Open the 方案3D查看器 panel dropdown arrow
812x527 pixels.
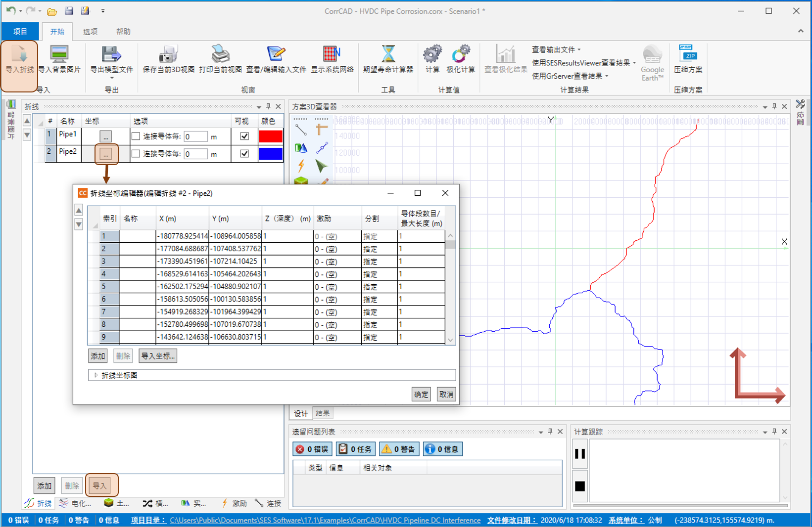(765, 107)
